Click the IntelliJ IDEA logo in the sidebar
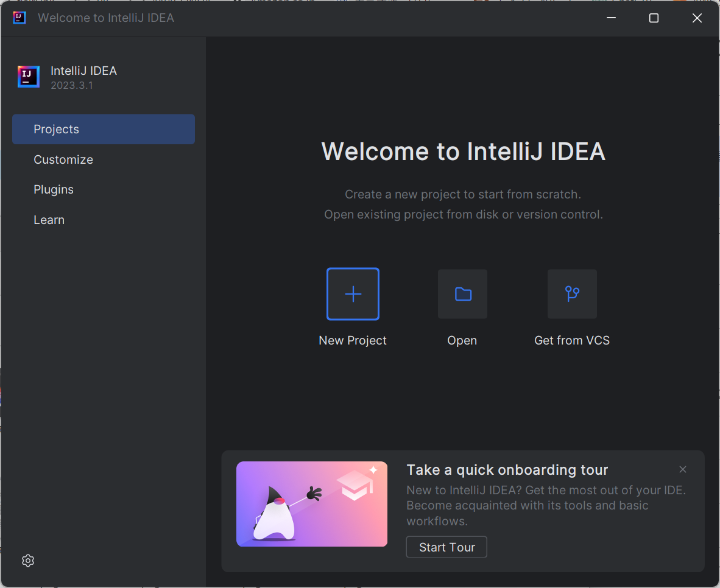Image resolution: width=720 pixels, height=588 pixels. [x=28, y=76]
